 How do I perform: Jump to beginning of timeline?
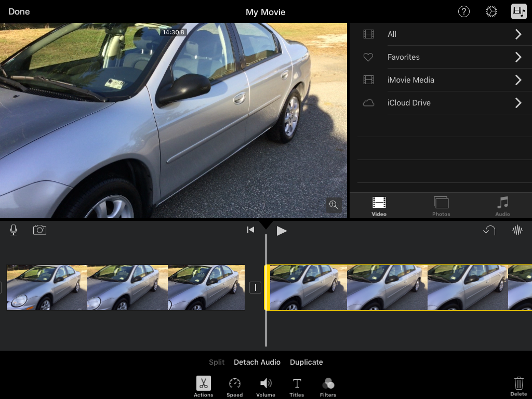click(x=250, y=230)
